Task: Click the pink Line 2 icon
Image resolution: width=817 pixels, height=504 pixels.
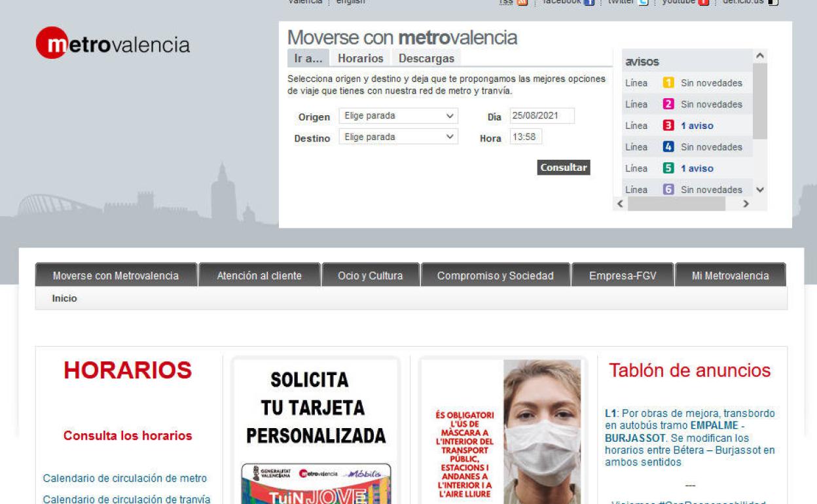Action: coord(668,104)
